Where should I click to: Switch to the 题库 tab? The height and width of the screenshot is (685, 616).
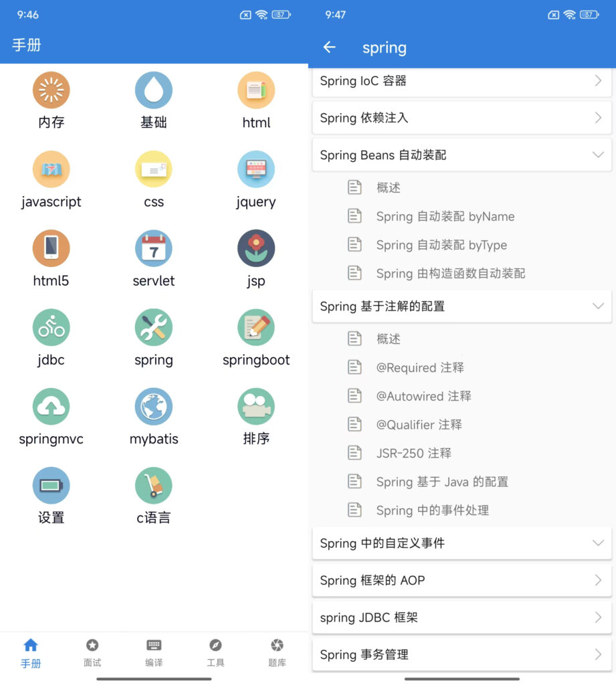click(x=277, y=653)
